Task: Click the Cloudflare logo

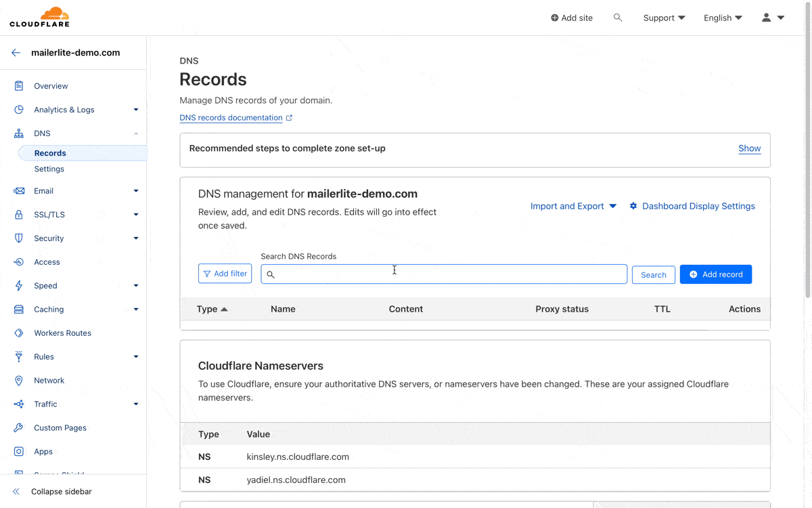Action: [x=39, y=18]
